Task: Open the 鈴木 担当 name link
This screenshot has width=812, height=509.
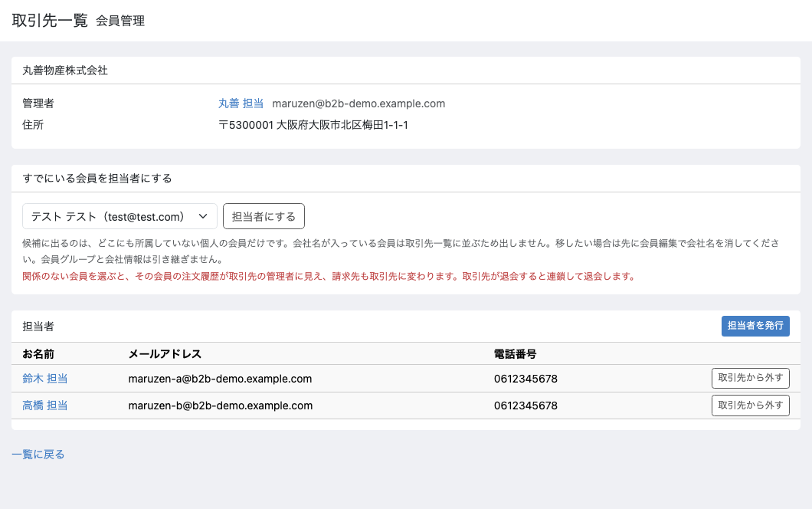Action: (45, 379)
